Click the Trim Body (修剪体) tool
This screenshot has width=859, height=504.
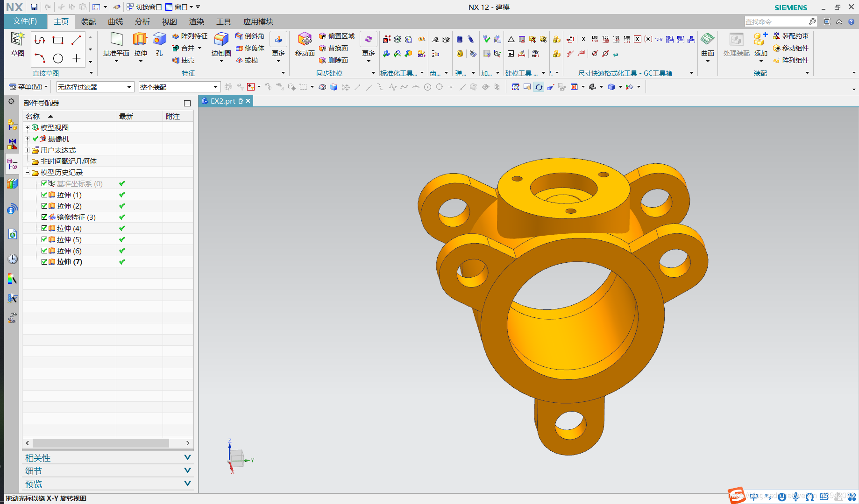[250, 48]
